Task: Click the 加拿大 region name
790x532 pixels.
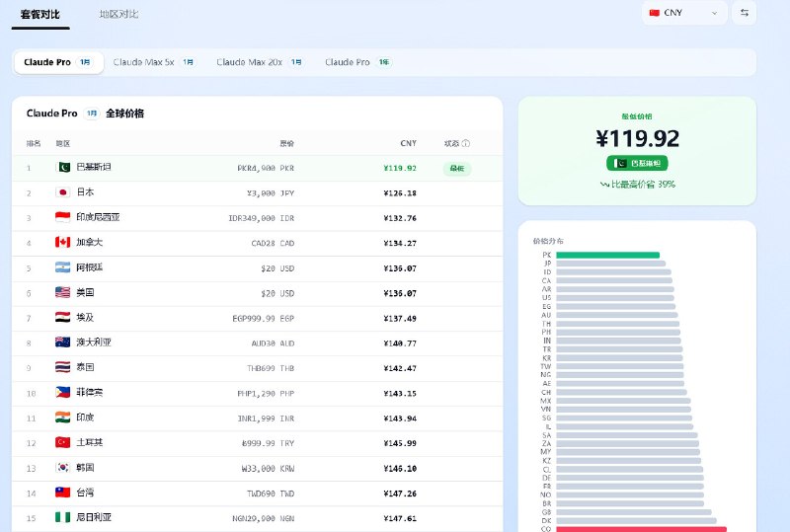Action: coord(90,243)
